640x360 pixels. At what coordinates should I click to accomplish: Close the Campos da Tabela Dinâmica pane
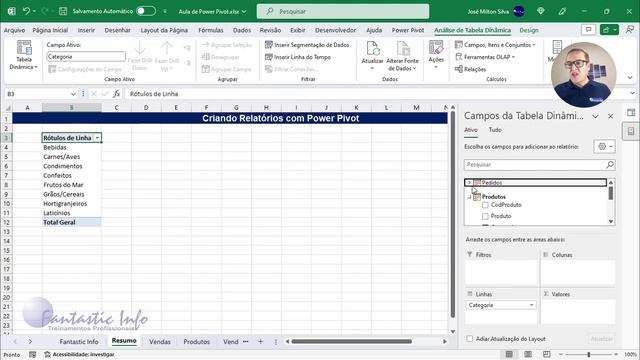(x=611, y=116)
